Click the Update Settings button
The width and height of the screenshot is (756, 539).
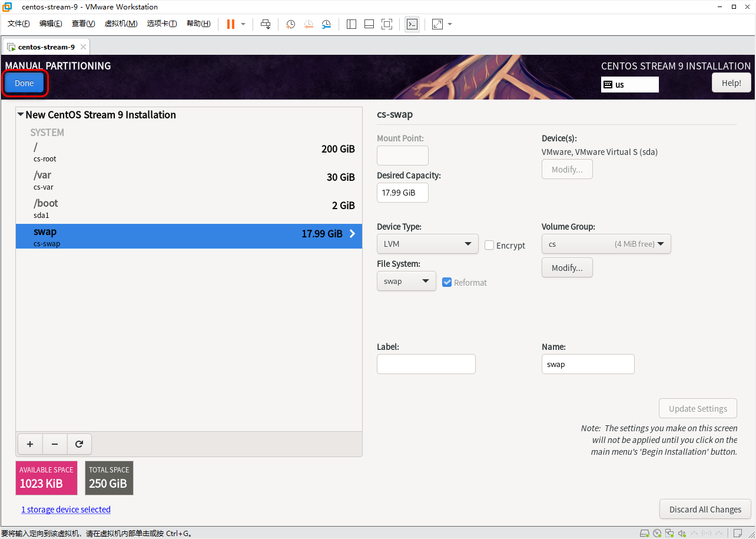698,408
